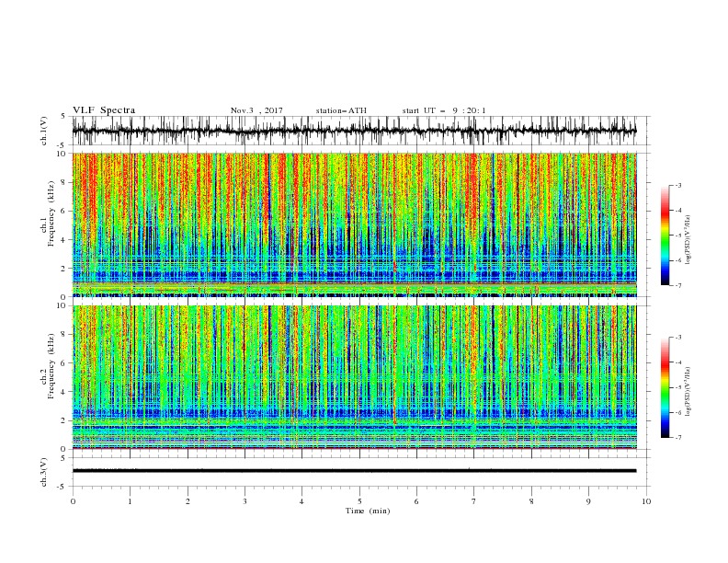
Task: Click time axis tick label "2"
Action: [188, 501]
